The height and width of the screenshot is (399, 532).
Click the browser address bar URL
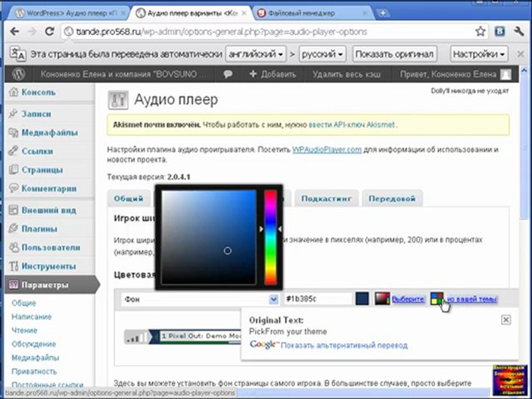coord(221,32)
